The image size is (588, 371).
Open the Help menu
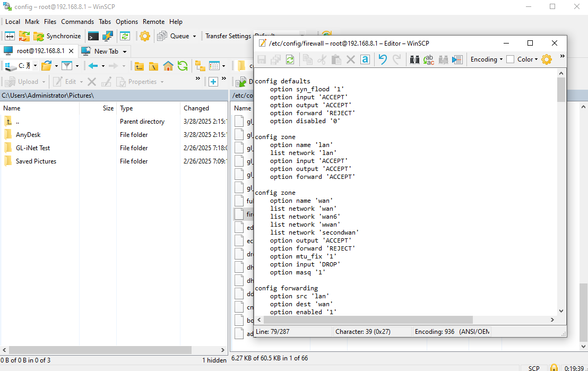coord(176,22)
